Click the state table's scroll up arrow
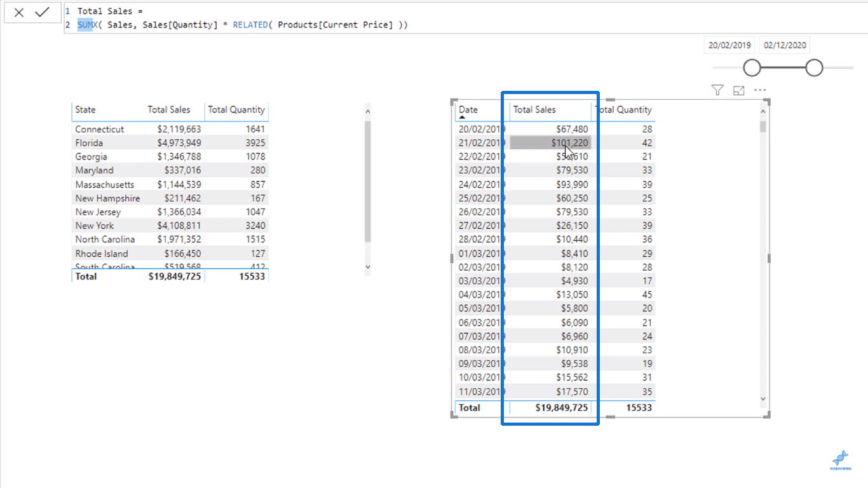This screenshot has width=868, height=488. click(x=367, y=112)
